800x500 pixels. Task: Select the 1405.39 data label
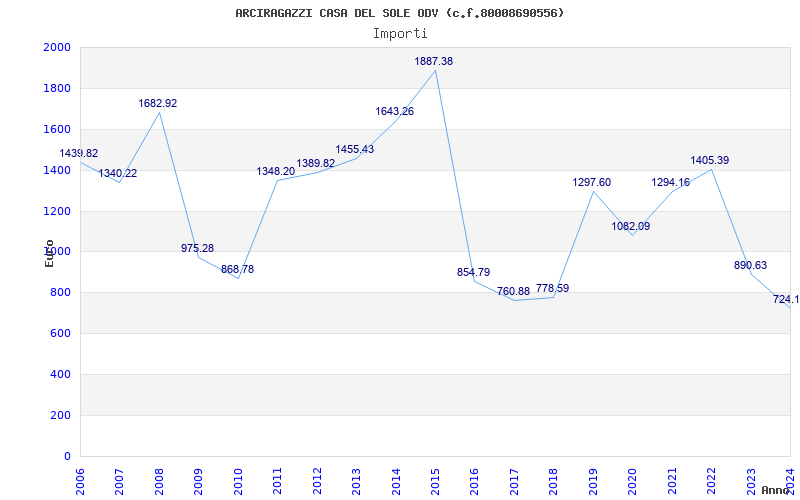coord(710,161)
